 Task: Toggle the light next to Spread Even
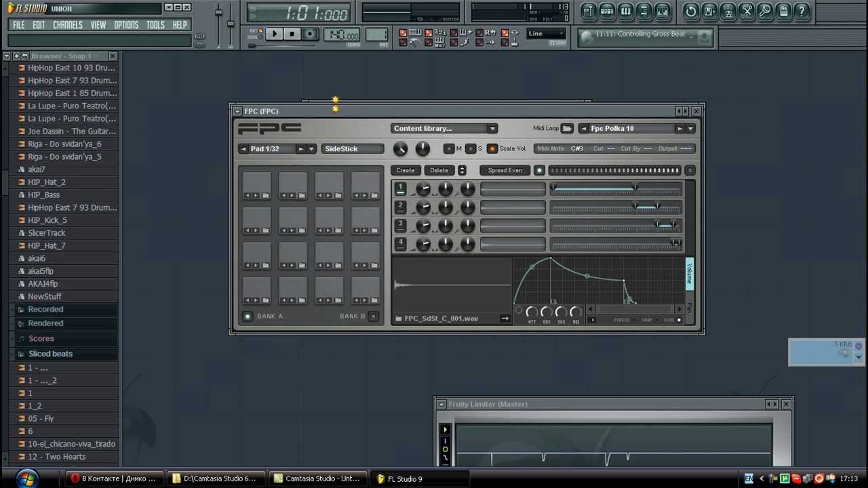pyautogui.click(x=539, y=171)
